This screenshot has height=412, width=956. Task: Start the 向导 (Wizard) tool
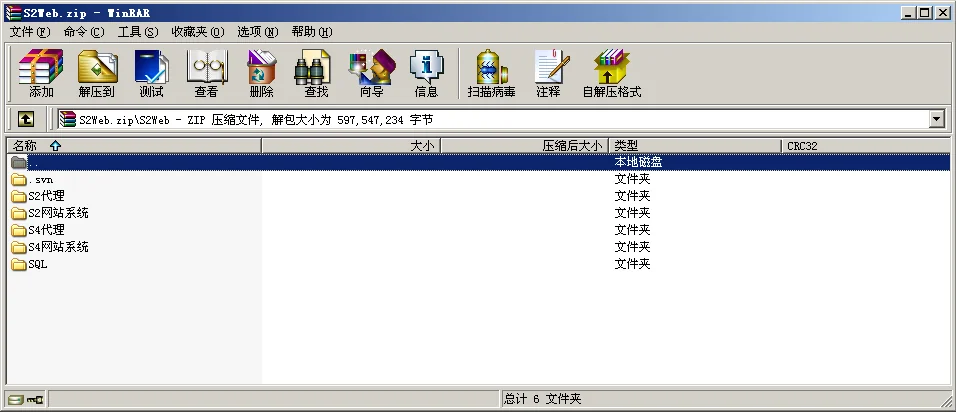click(371, 73)
